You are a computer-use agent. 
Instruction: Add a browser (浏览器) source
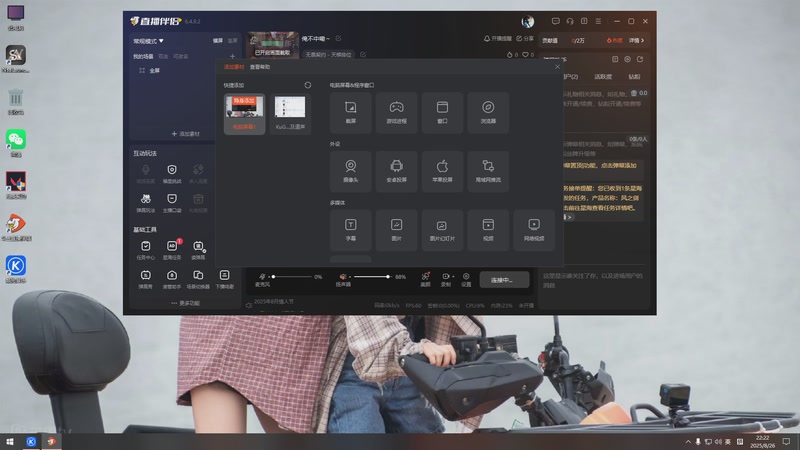click(488, 113)
